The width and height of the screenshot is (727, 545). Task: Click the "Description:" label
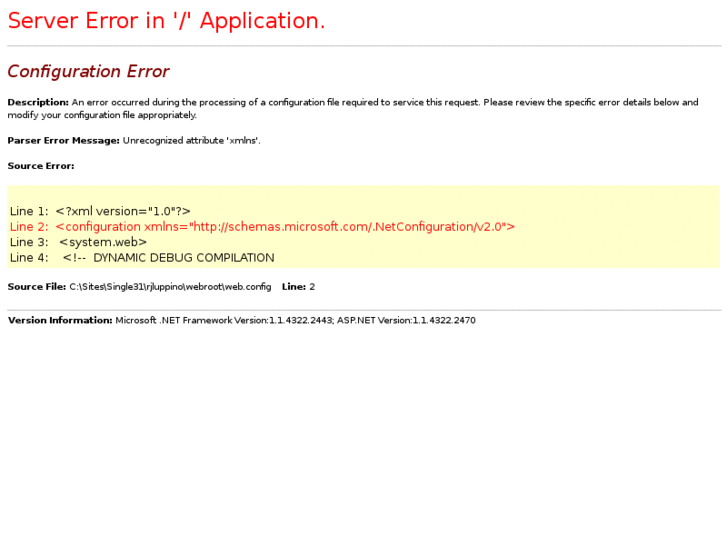coord(38,102)
